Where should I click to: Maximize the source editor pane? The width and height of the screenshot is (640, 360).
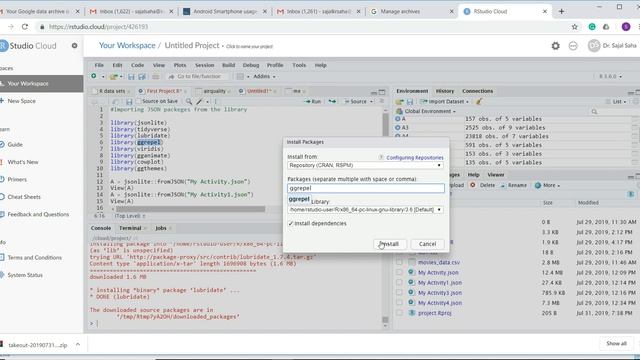tap(382, 92)
